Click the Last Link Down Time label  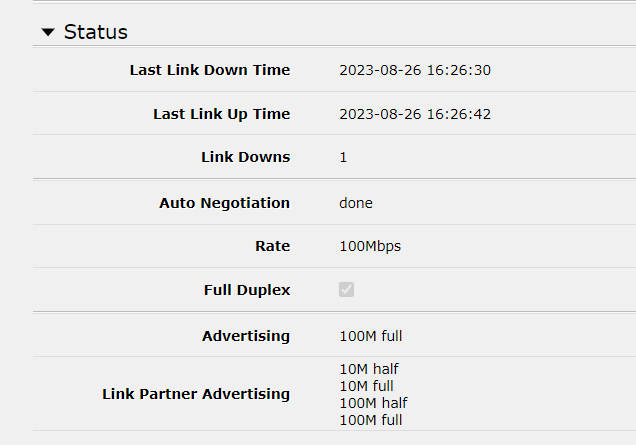click(210, 70)
